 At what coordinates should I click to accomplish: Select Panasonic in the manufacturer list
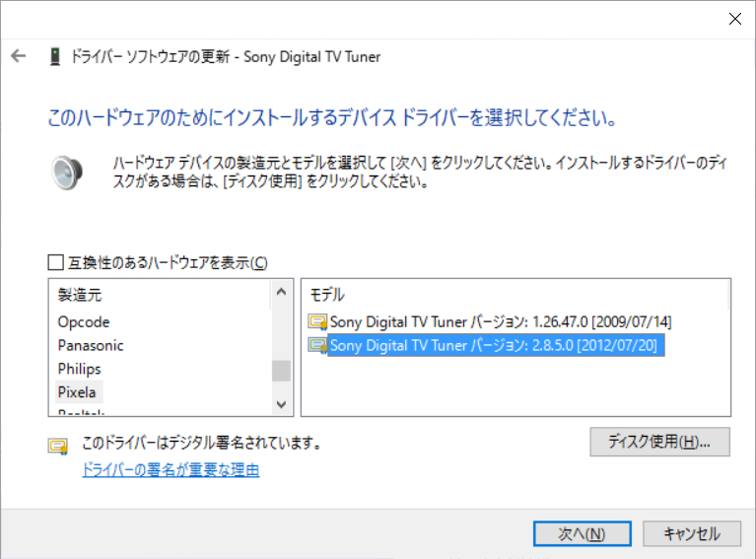pos(91,345)
